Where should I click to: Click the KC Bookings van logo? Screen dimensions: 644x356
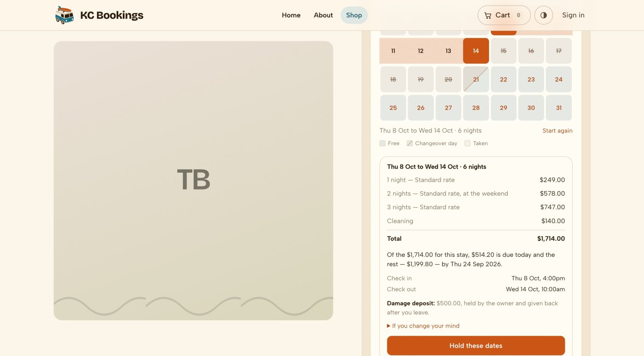point(64,15)
